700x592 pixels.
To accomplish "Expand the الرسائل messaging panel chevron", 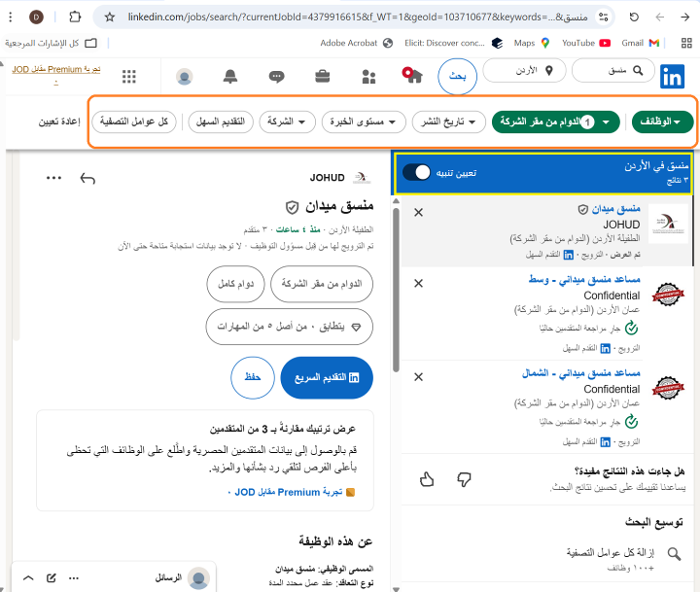I will click(28, 578).
